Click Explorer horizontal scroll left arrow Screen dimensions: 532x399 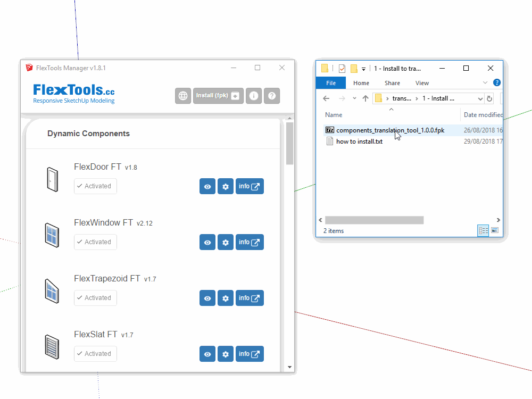(320, 220)
